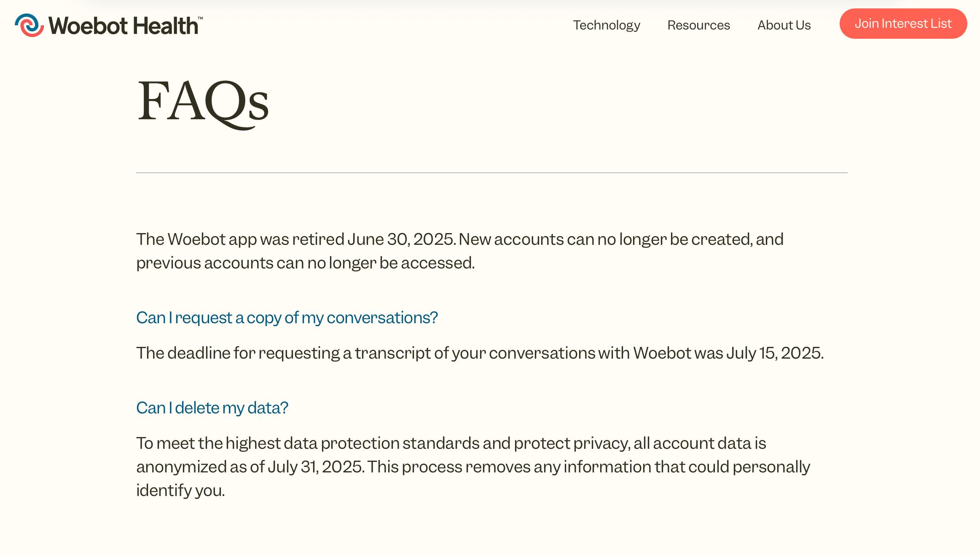Open the Technology menu

tap(606, 25)
